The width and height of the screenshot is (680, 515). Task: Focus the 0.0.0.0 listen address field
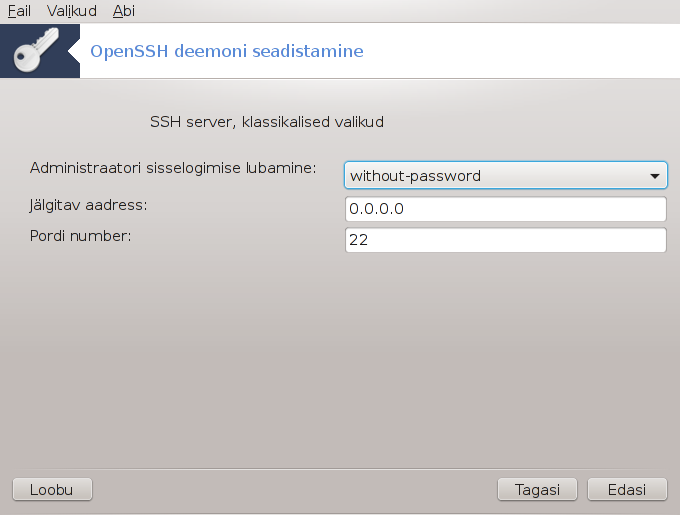[506, 209]
